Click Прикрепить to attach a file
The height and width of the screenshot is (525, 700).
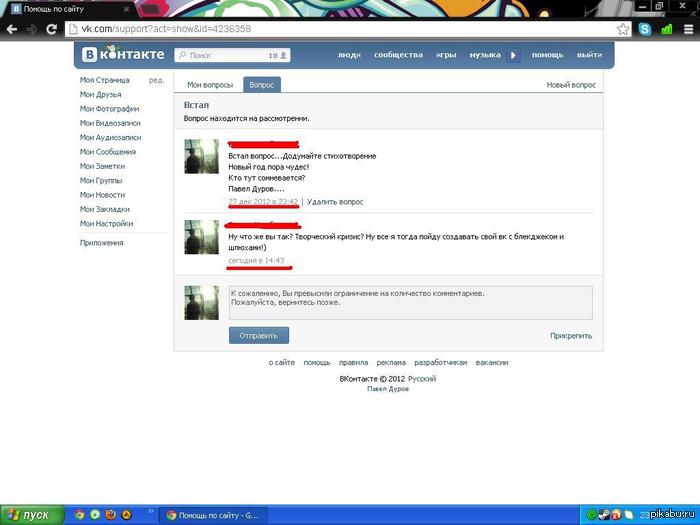pyautogui.click(x=570, y=336)
